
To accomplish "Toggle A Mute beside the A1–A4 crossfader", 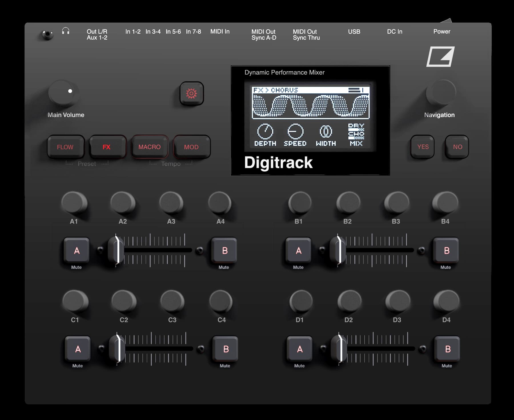I will click(77, 250).
